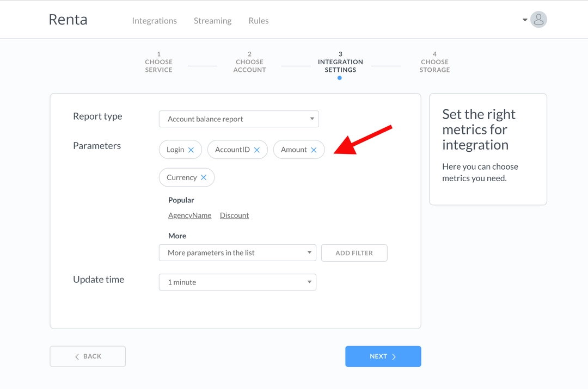
Task: Go to Streaming menu
Action: point(213,21)
